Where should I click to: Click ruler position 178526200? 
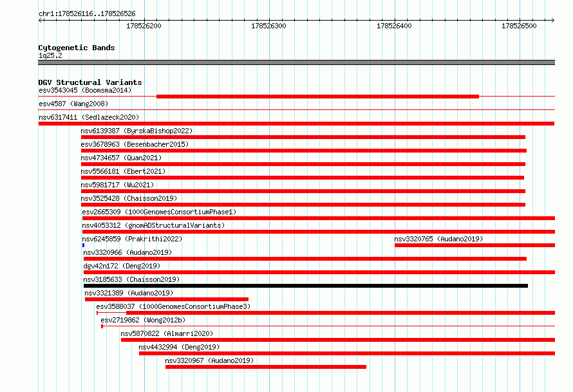[144, 26]
